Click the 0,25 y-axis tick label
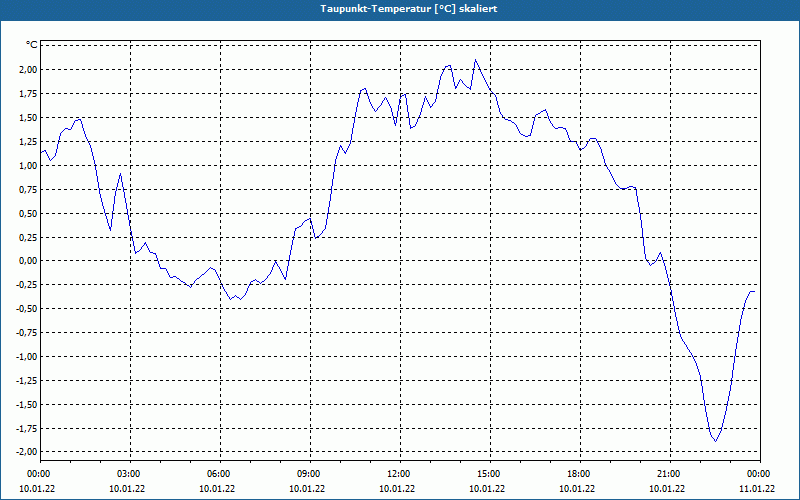Image resolution: width=800 pixels, height=500 pixels. [28, 237]
